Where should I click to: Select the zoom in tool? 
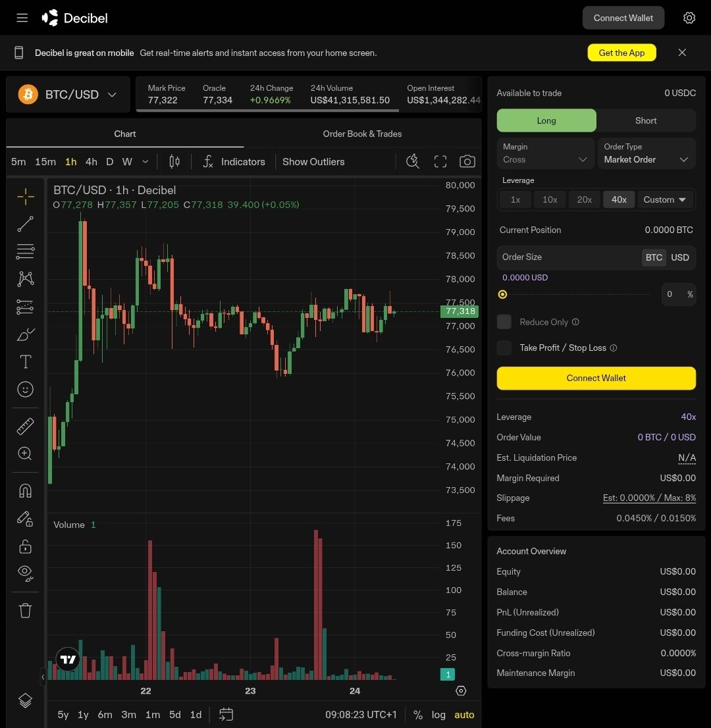click(26, 454)
